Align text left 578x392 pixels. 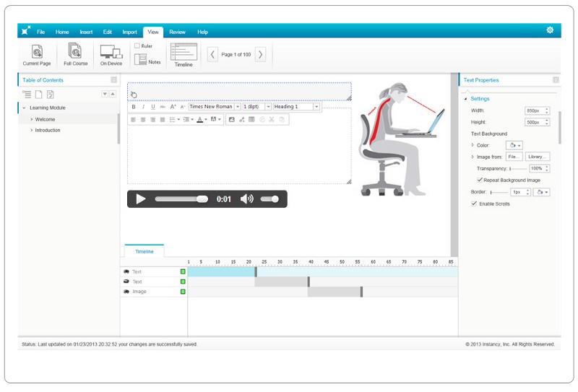(x=133, y=120)
